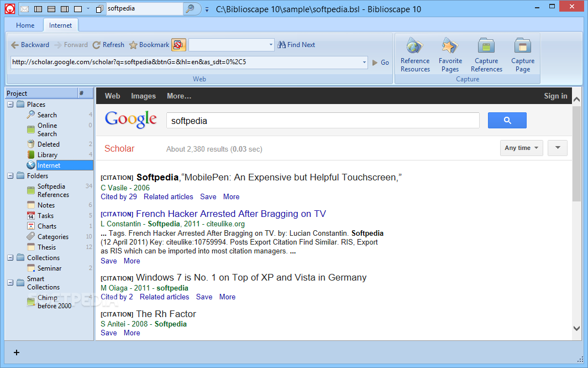This screenshot has height=368, width=588.
Task: Open the quick access toolbar customize arrow
Action: point(207,9)
